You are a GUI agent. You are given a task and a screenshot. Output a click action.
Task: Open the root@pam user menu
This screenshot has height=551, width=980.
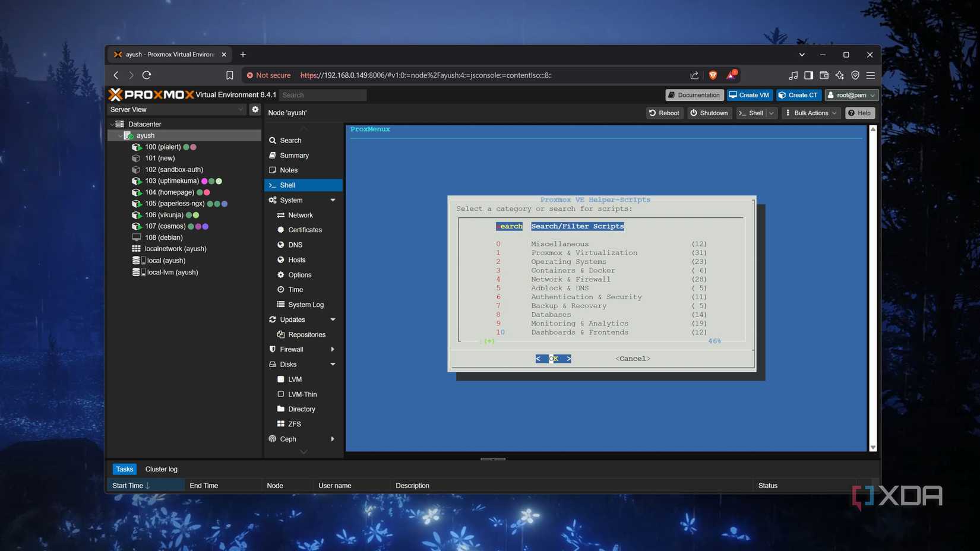[x=851, y=95]
